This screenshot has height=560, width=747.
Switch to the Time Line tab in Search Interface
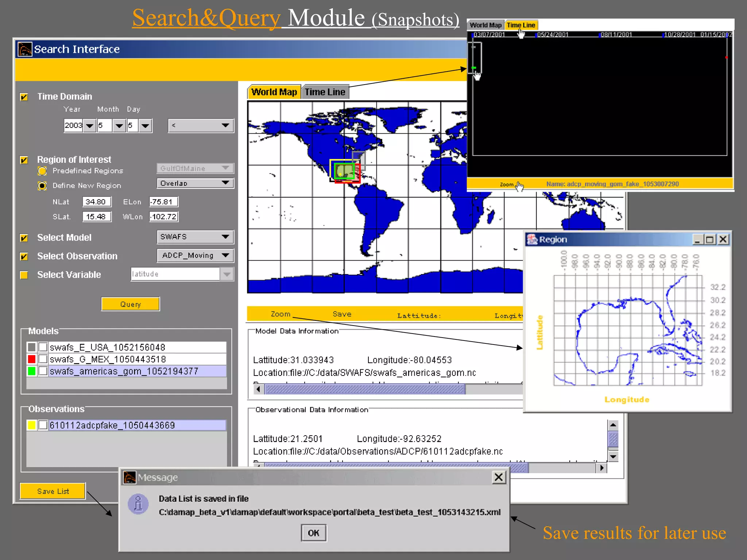coord(325,92)
